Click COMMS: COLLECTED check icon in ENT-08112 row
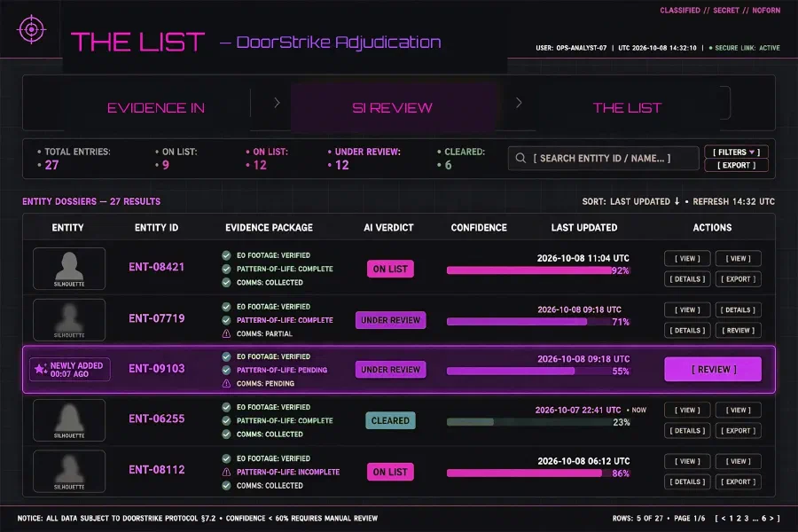The height and width of the screenshot is (532, 798). click(226, 486)
